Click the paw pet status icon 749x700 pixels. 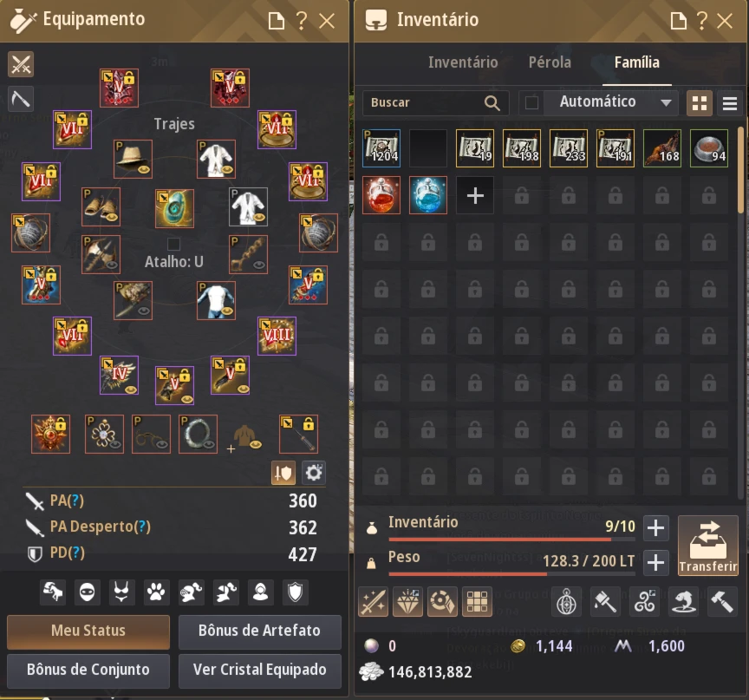tap(156, 592)
